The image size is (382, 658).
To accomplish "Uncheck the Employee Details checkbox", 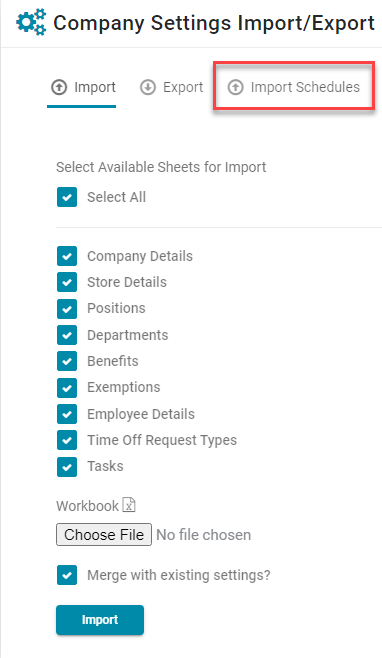I will point(67,414).
